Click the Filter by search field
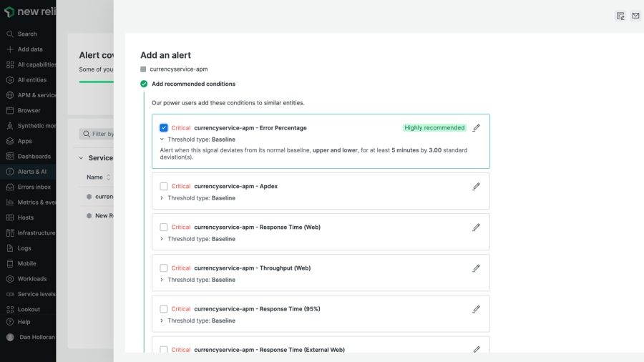Viewport: 644px width, 362px height. (97, 134)
